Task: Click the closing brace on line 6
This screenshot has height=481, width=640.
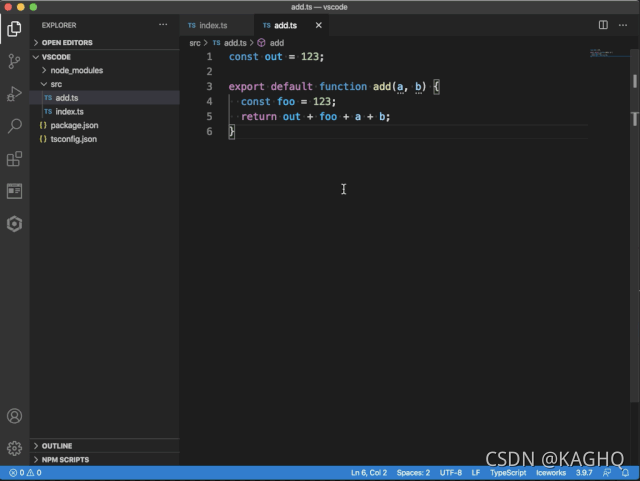Action: pyautogui.click(x=231, y=131)
